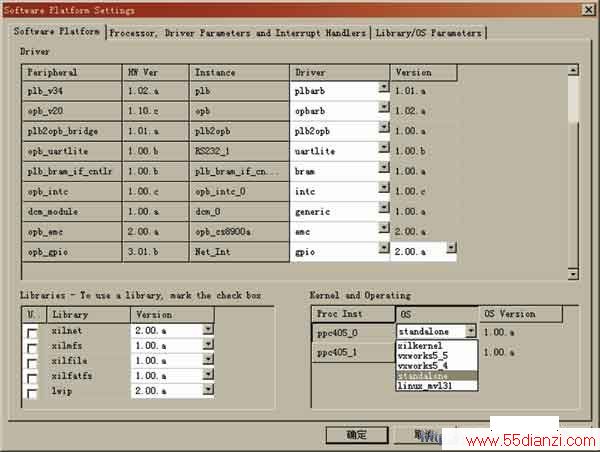Open plbarb driver dropdown arrow
Viewport: 600px width, 452px height.
point(384,88)
